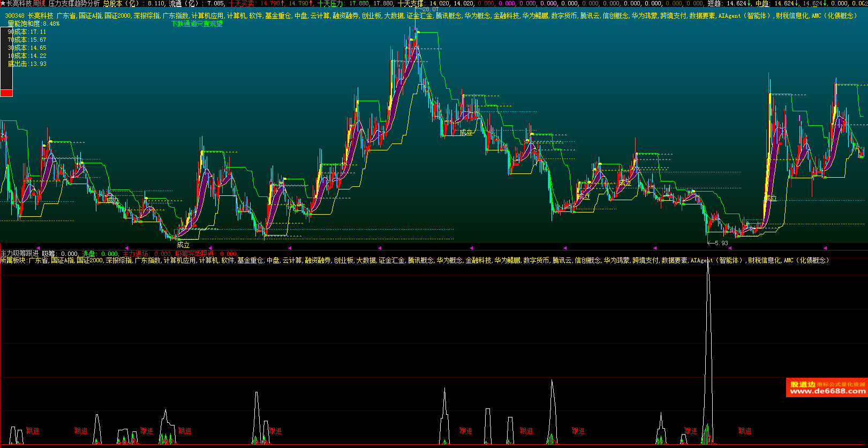
Task: Click the 300348 stock code label
Action: [x=15, y=16]
